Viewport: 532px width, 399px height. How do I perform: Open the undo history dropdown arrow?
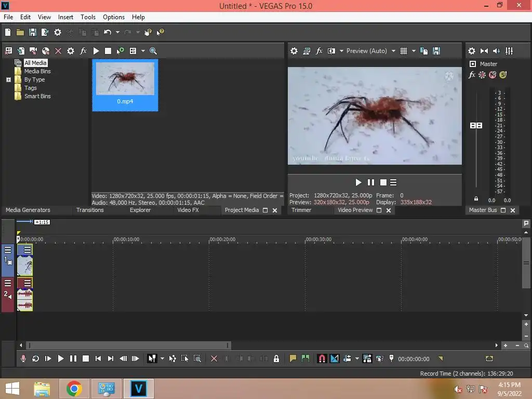(117, 32)
